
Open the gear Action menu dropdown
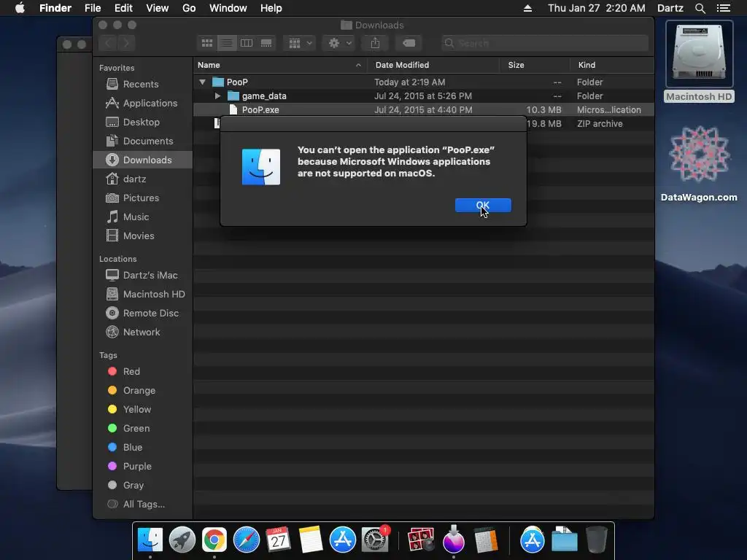click(339, 43)
